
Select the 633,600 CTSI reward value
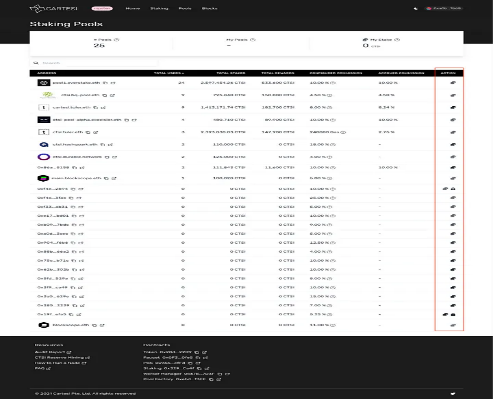tap(278, 83)
